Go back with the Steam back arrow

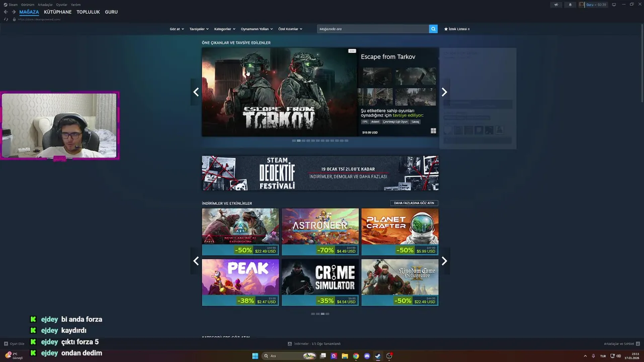point(6,12)
